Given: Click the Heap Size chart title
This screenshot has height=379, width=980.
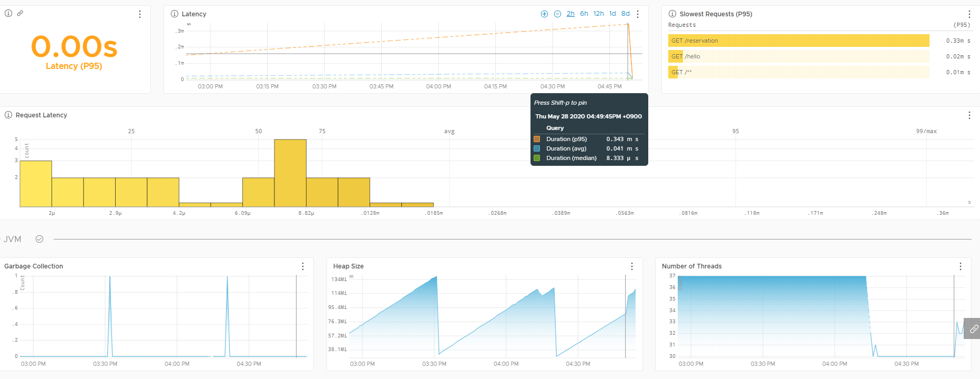Looking at the screenshot, I should [x=349, y=266].
